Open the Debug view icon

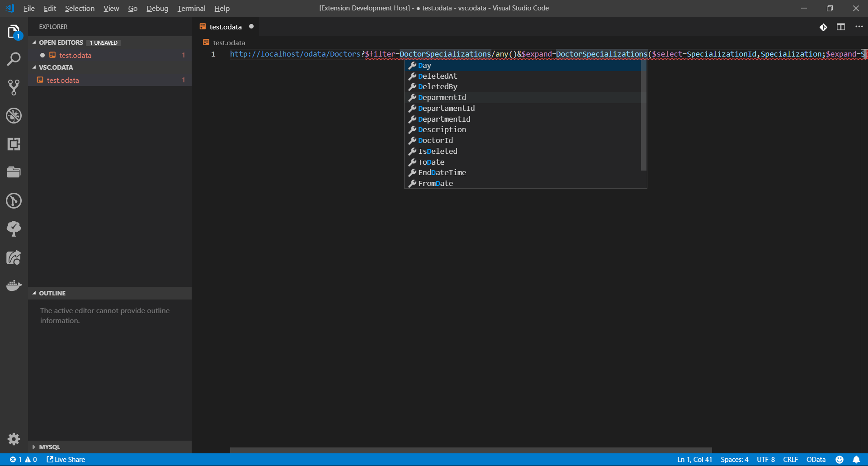[x=14, y=115]
